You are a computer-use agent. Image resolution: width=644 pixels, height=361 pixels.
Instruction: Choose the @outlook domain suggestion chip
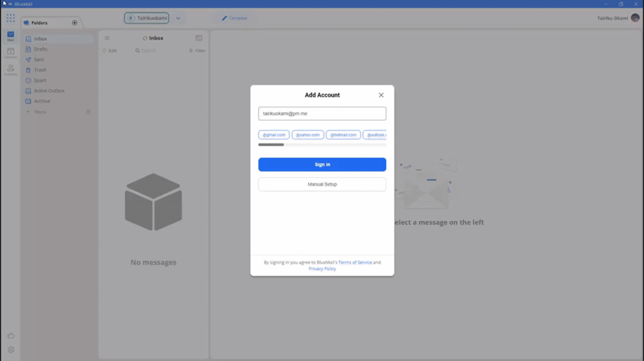(375, 135)
